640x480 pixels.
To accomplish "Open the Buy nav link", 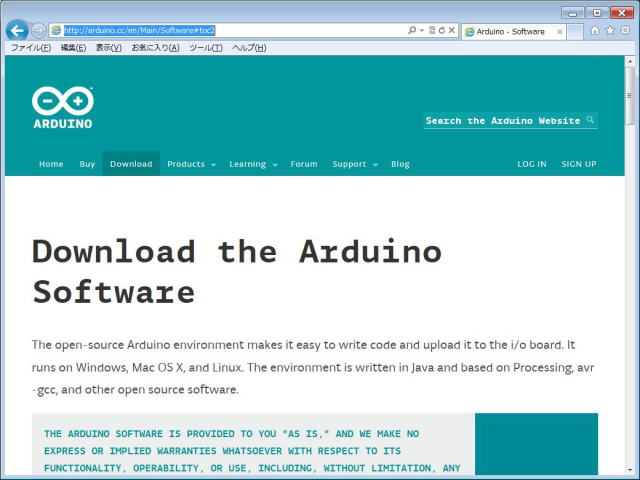I will (x=87, y=164).
